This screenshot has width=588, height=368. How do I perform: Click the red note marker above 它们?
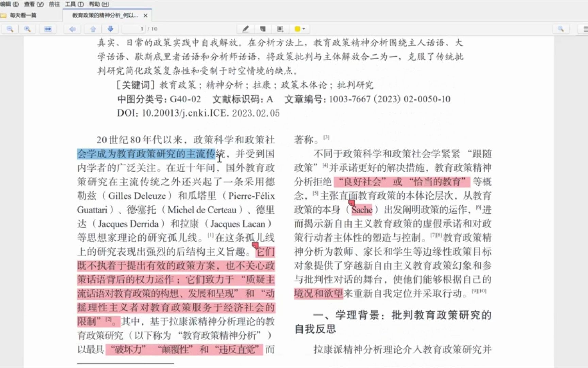point(255,245)
